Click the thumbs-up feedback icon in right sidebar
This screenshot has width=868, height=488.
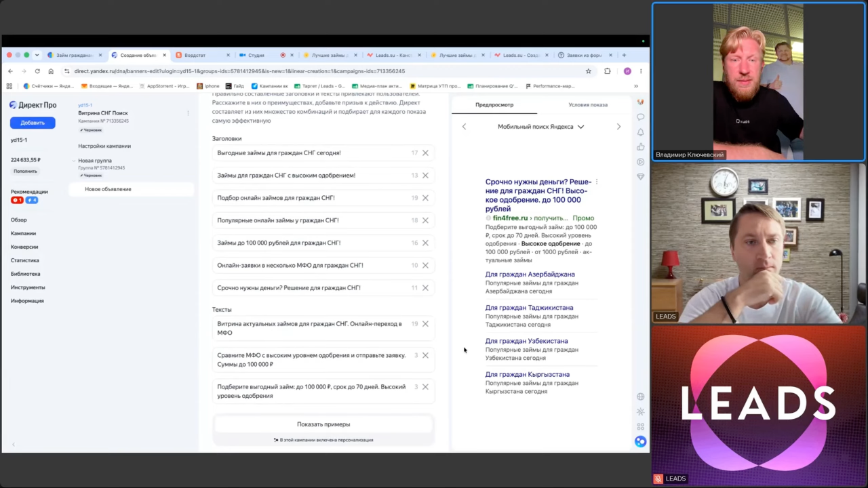[x=640, y=147]
